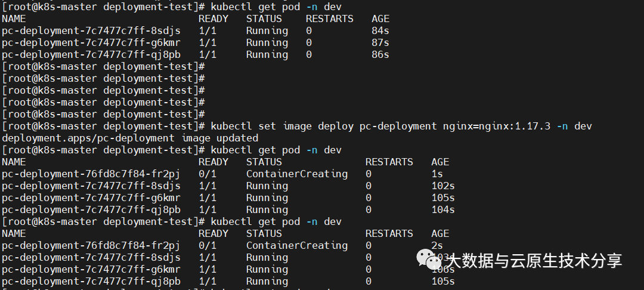Click the STATUS header in the topmost table

264,18
